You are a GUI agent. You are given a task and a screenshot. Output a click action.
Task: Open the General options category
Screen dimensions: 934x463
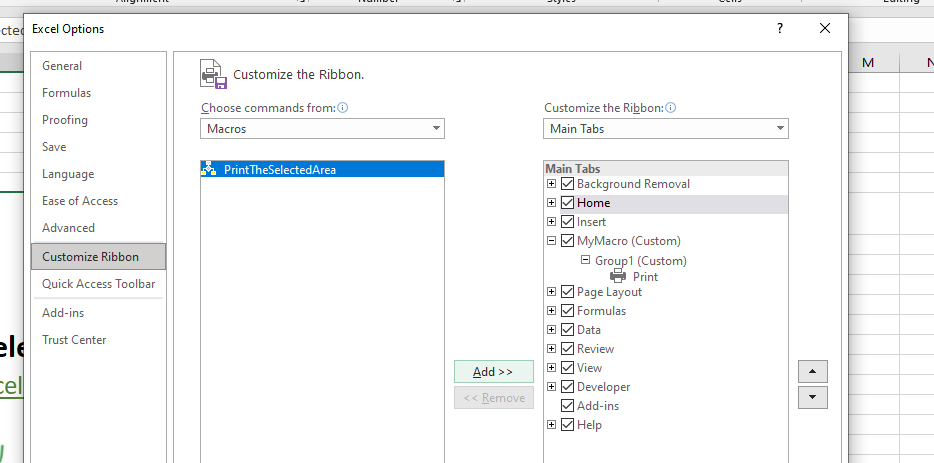(98, 66)
